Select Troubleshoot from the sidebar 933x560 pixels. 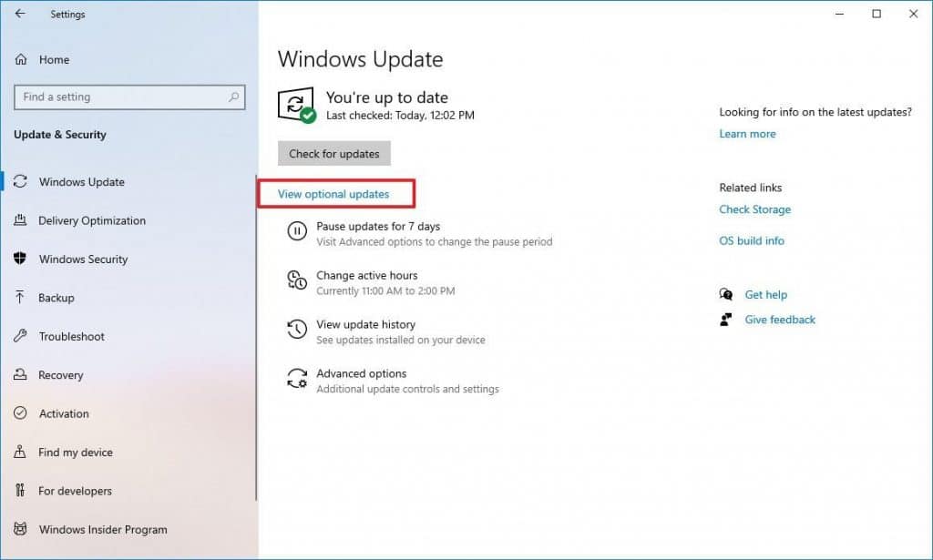click(x=71, y=336)
